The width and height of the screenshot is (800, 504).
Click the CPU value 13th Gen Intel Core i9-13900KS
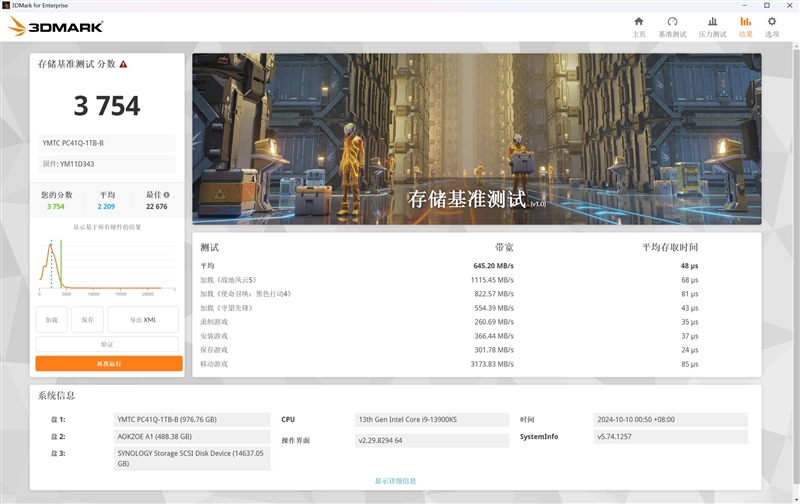pos(432,419)
